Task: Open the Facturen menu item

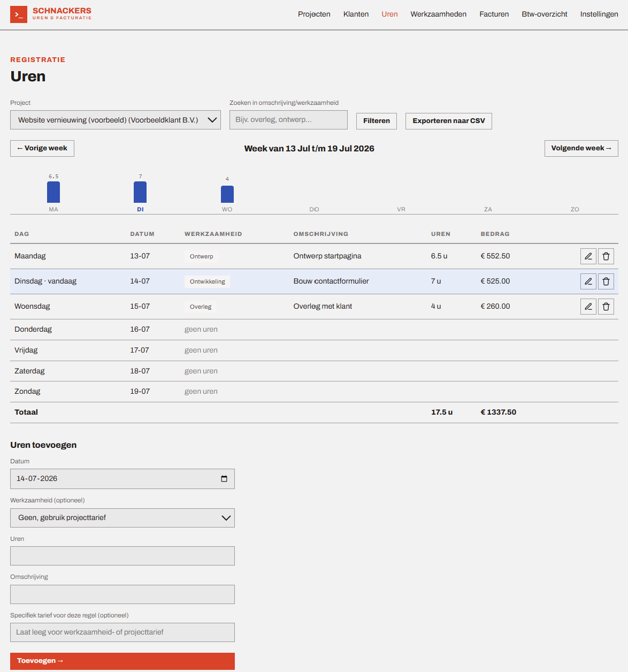Action: click(x=494, y=14)
